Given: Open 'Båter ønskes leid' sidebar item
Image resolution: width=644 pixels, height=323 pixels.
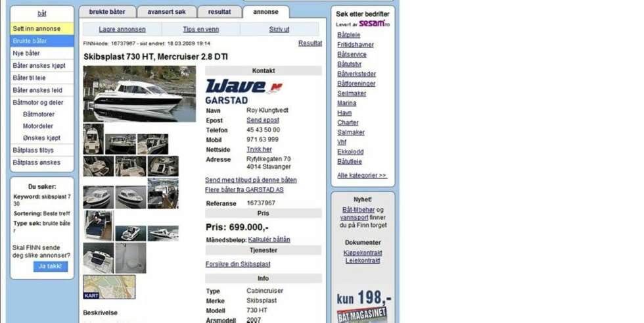Looking at the screenshot, I should (42, 90).
